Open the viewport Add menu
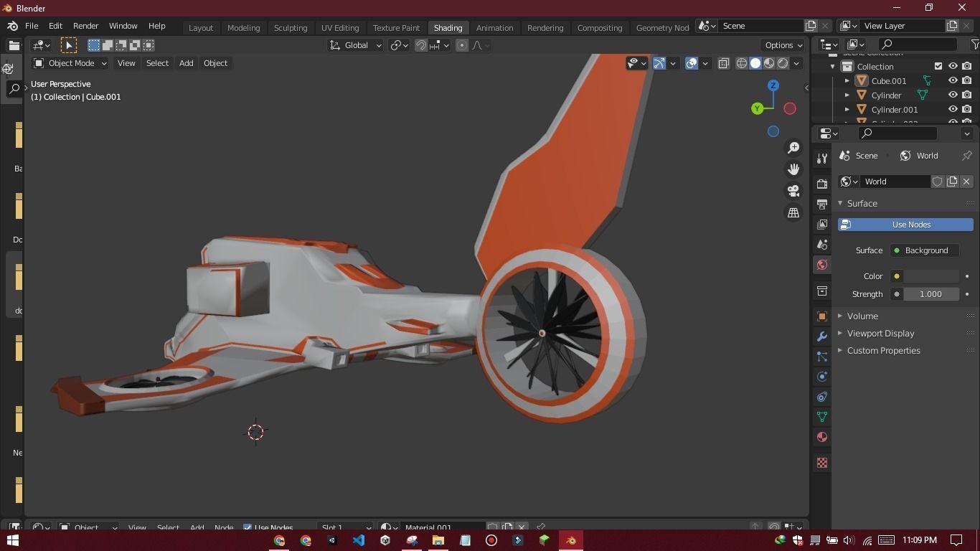 coord(186,63)
